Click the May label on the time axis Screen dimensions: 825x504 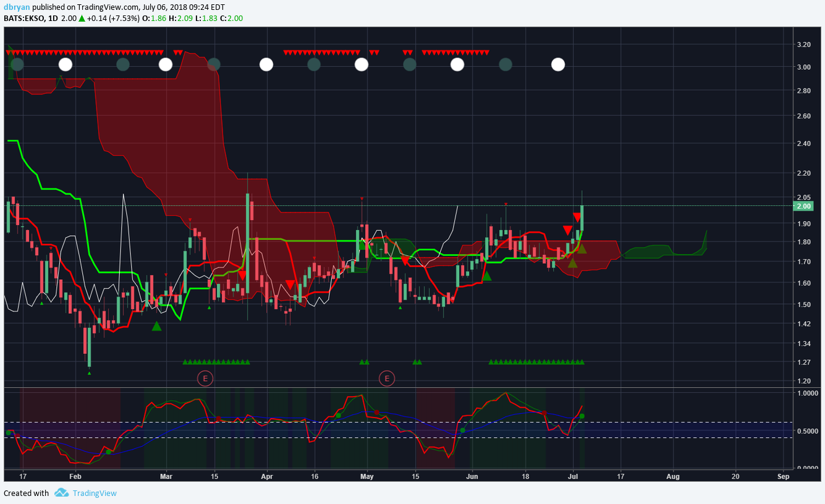(x=367, y=477)
